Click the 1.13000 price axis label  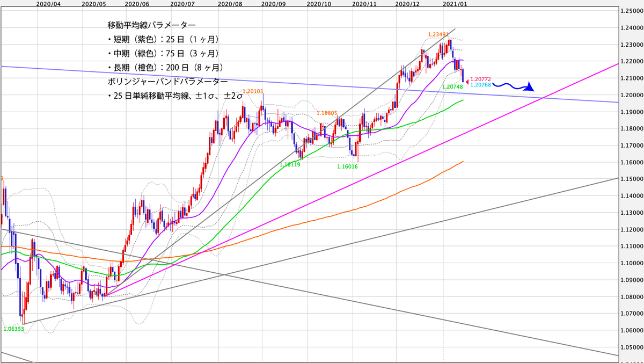pyautogui.click(x=631, y=212)
